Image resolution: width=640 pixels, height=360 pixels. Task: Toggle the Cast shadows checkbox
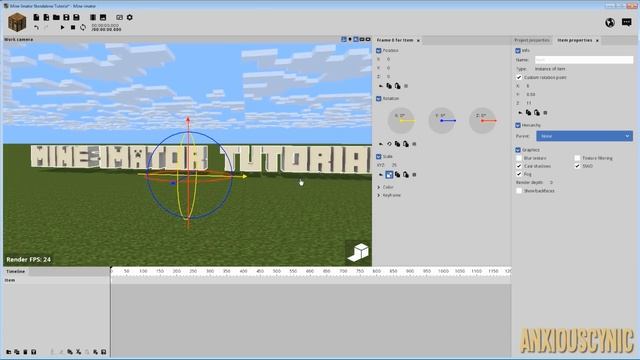(x=519, y=166)
